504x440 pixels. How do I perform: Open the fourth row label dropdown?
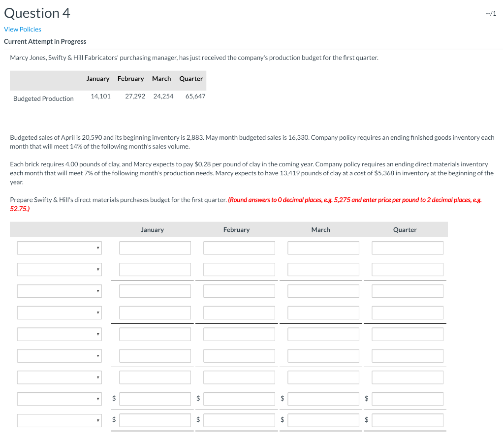pyautogui.click(x=59, y=313)
